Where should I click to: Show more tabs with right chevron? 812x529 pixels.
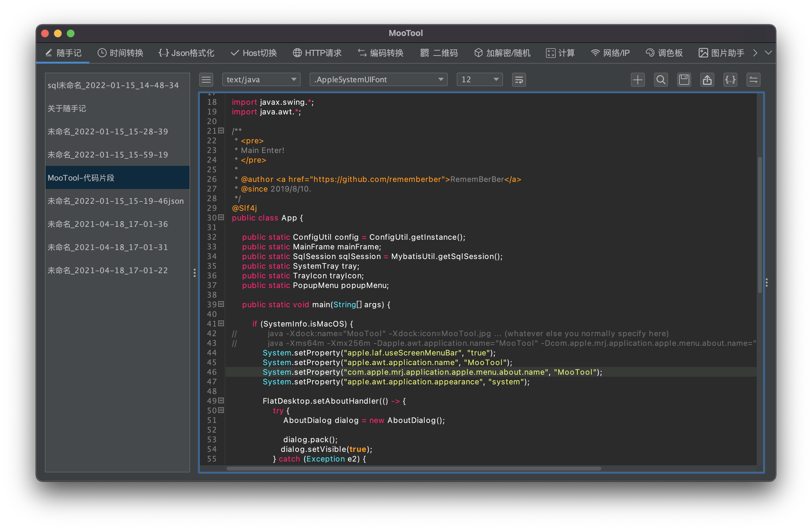(x=755, y=53)
